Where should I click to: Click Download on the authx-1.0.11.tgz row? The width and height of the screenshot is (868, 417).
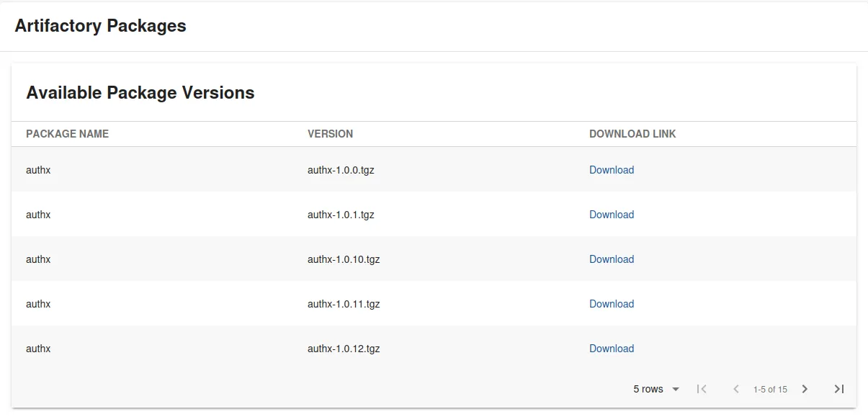pos(612,304)
